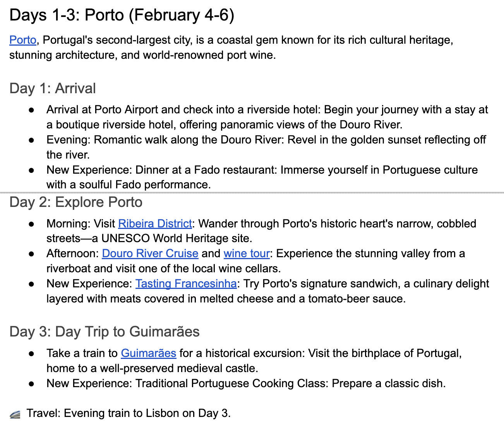Open the Ribeira District link
This screenshot has height=427, width=504.
(x=155, y=224)
